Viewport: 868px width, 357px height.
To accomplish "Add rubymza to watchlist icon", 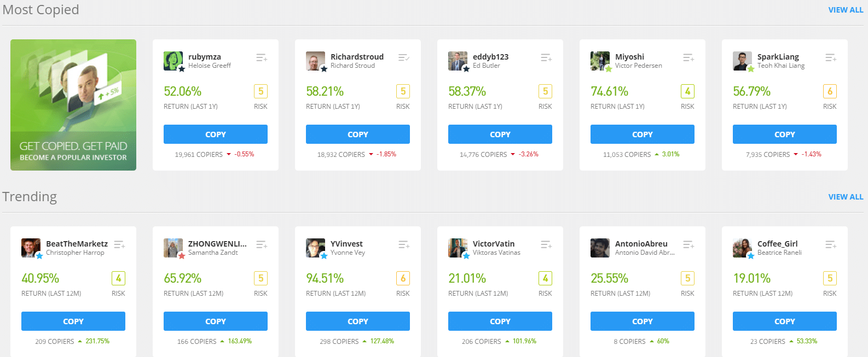I will click(262, 57).
